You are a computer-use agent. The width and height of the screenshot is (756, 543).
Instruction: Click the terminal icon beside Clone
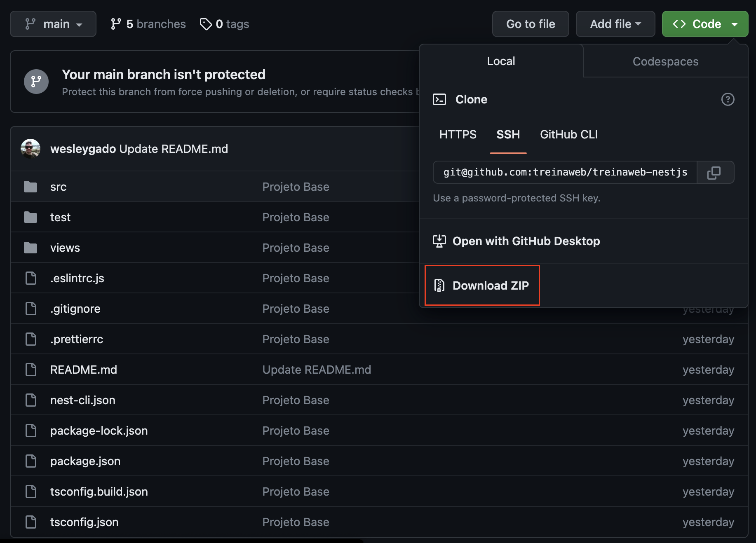point(439,99)
